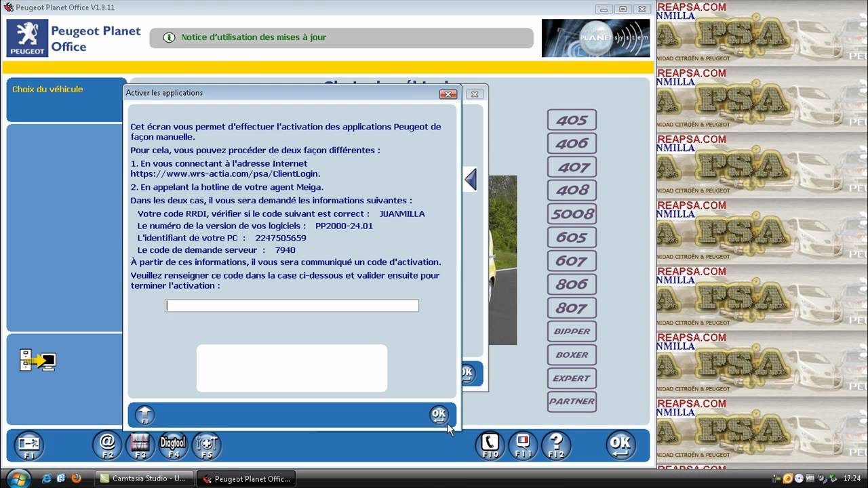The image size is (868, 488).
Task: Choose the 407 vehicle model
Action: (x=572, y=167)
